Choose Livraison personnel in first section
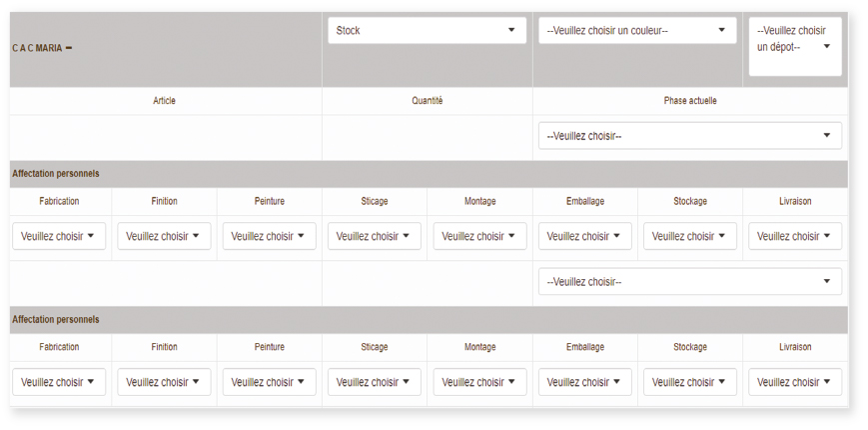 pyautogui.click(x=795, y=236)
